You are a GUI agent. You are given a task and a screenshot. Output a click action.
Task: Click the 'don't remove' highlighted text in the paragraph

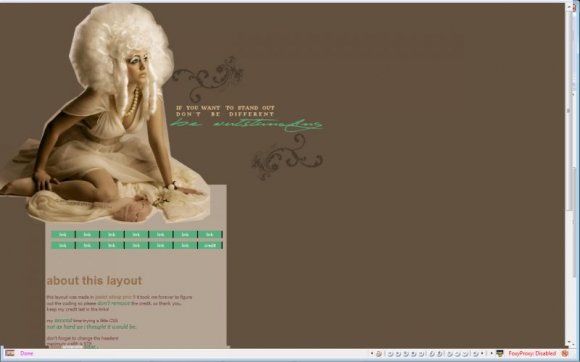tap(113, 303)
